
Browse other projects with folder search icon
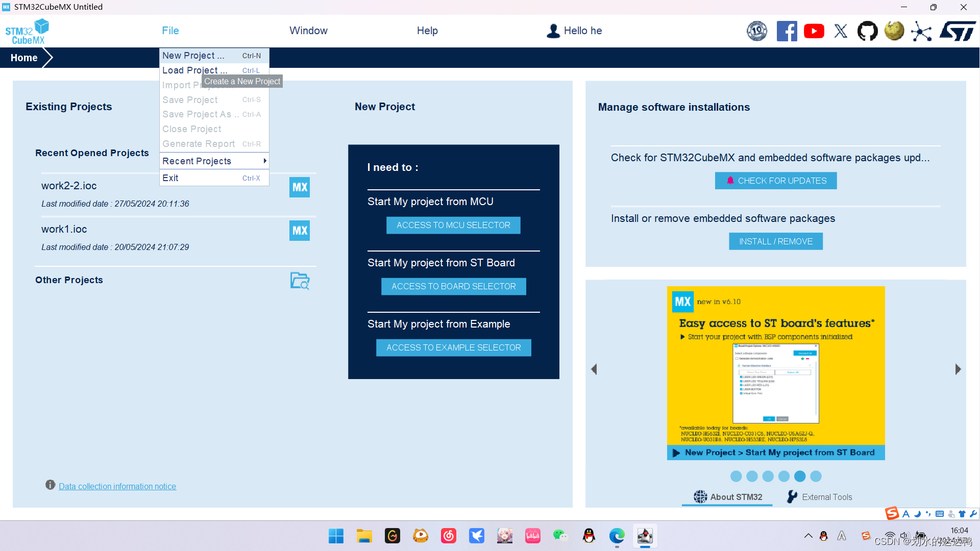(x=300, y=281)
